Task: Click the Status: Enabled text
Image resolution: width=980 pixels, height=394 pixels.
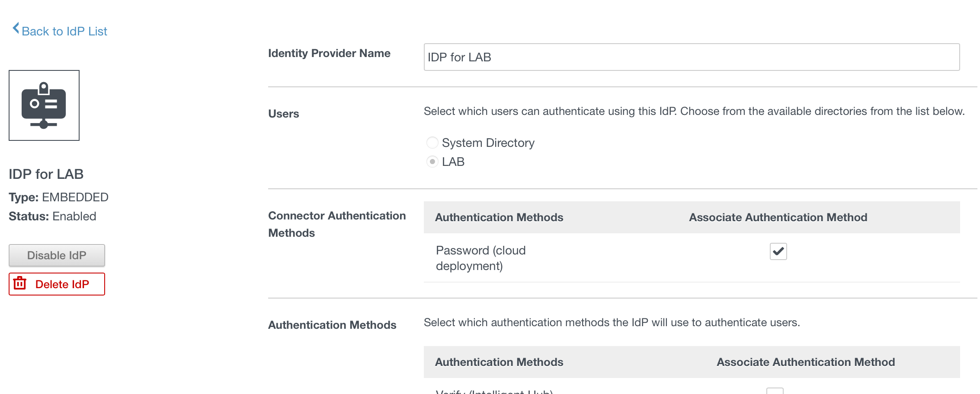Action: tap(52, 216)
